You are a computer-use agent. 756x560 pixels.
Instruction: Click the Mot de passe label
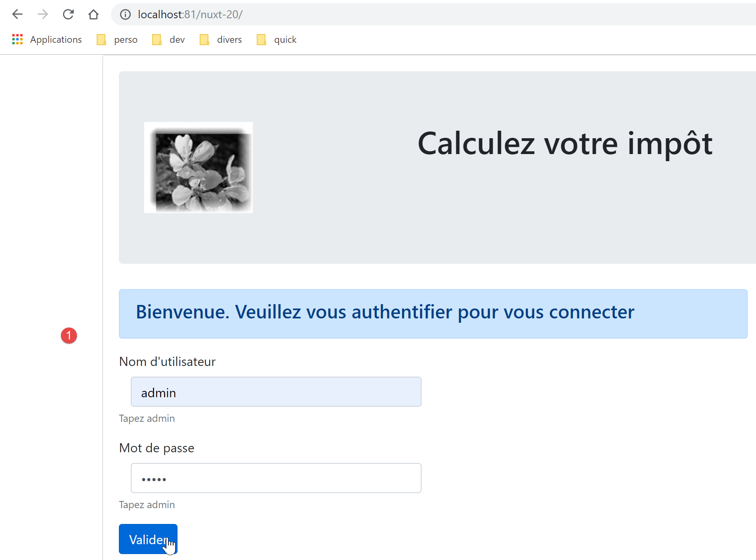click(157, 448)
